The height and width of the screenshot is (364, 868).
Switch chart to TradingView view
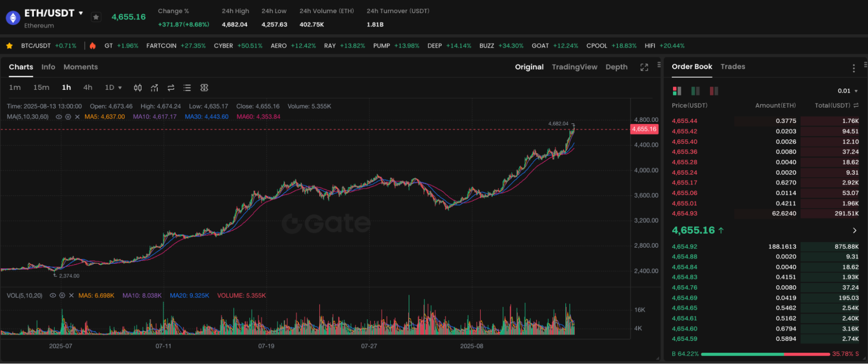coord(574,67)
